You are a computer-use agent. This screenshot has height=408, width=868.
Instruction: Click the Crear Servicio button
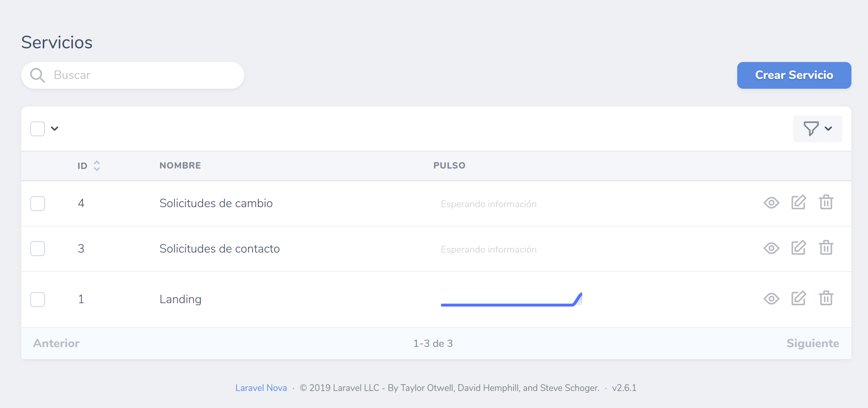point(794,75)
